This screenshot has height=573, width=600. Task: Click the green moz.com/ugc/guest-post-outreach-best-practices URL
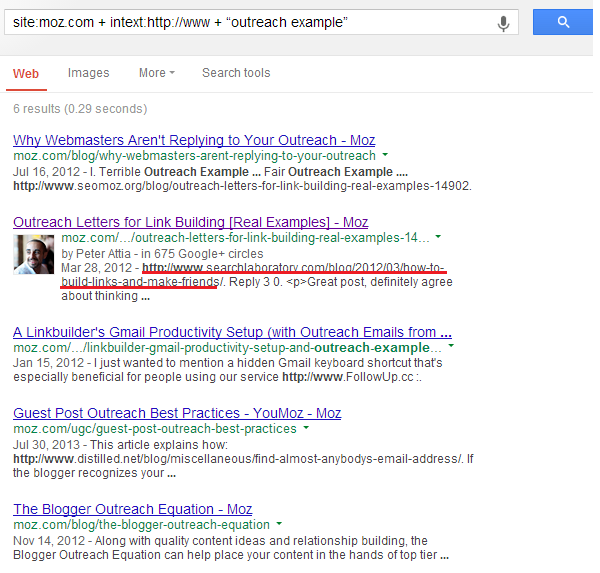(155, 429)
